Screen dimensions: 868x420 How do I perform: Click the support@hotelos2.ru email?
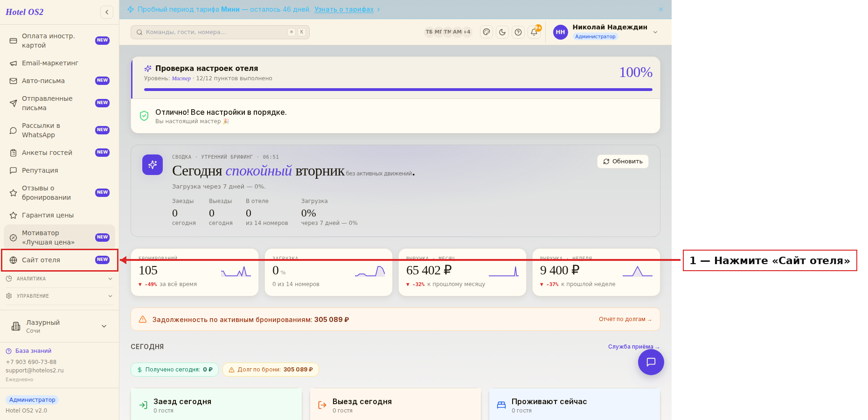click(35, 371)
